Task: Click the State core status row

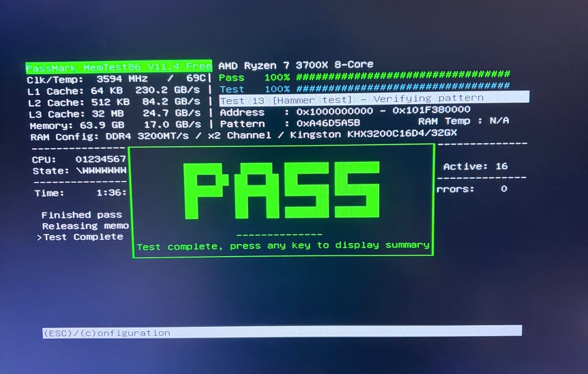Action: click(x=80, y=171)
